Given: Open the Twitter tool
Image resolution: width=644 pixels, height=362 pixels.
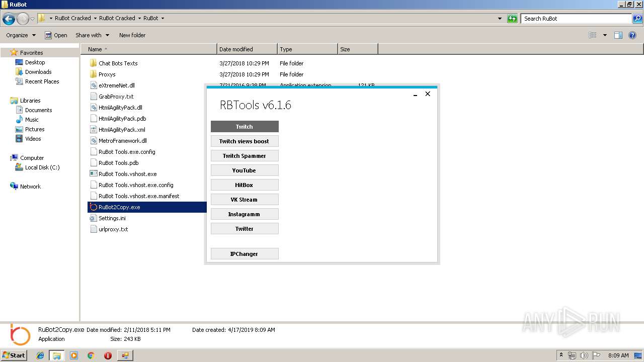Looking at the screenshot, I should click(x=245, y=229).
